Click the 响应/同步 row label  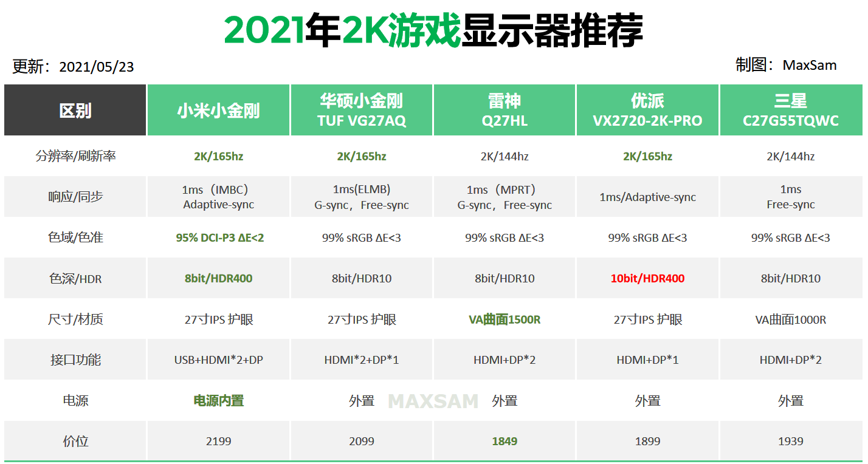coord(75,197)
